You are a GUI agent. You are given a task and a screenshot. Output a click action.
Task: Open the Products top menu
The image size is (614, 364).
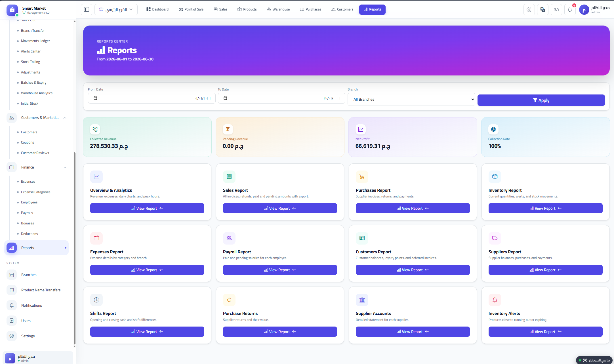point(247,9)
